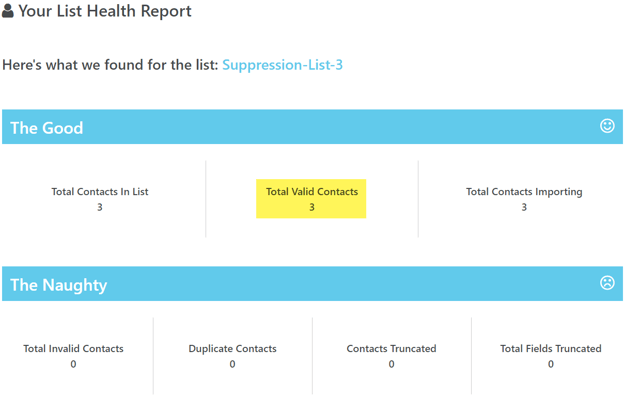Click the Contacts Truncated stat
Image resolution: width=624 pixels, height=397 pixels.
392,356
